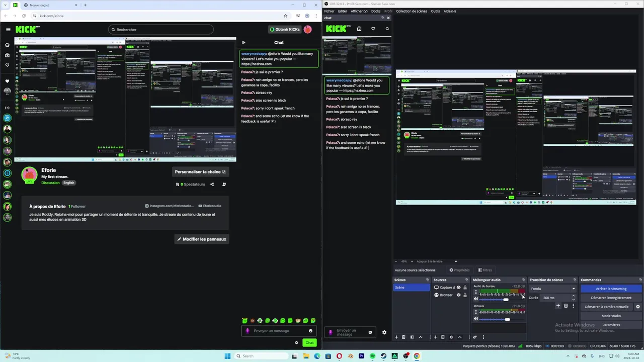Toggle visibility of the Capture source
644x362 pixels.
tap(458, 288)
